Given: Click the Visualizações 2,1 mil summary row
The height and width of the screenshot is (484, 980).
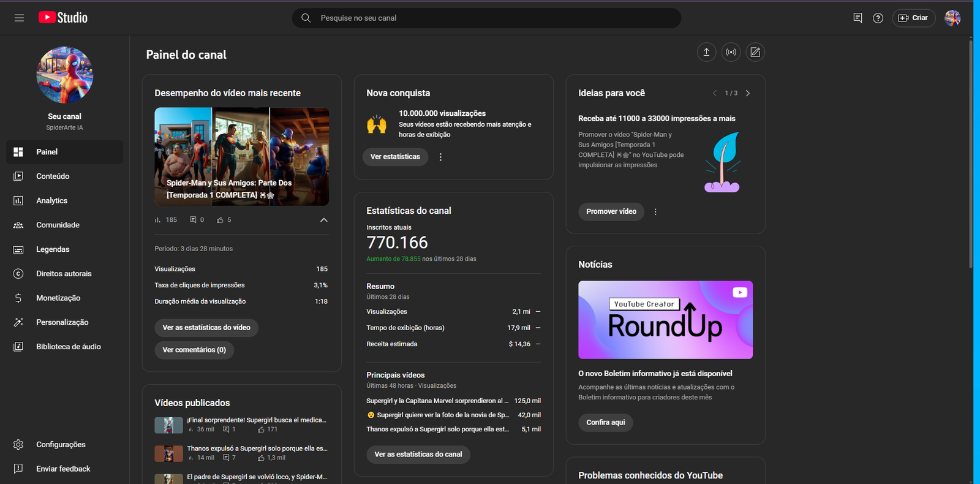Looking at the screenshot, I should coord(453,312).
